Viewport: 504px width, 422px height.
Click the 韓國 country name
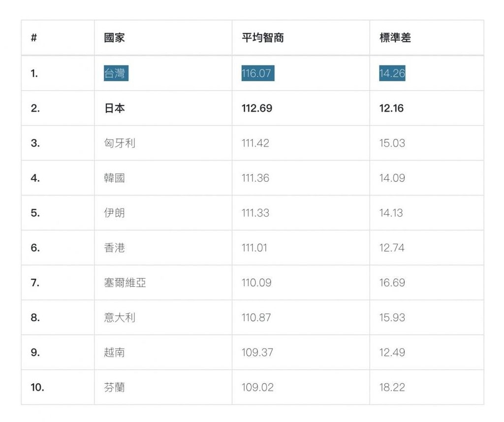click(x=114, y=178)
